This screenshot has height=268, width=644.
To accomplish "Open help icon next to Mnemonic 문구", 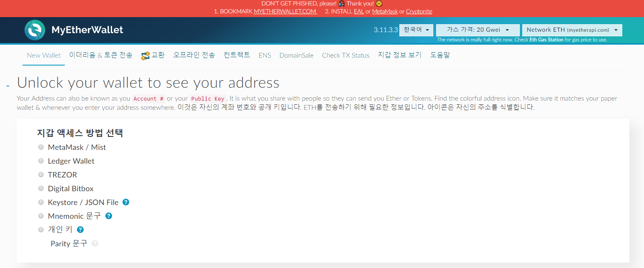I will [x=109, y=216].
